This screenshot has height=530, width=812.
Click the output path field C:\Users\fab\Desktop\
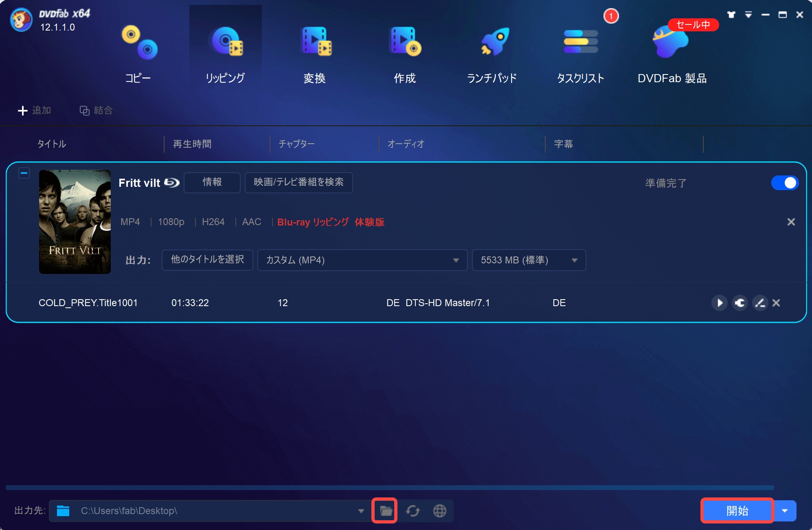pyautogui.click(x=210, y=511)
